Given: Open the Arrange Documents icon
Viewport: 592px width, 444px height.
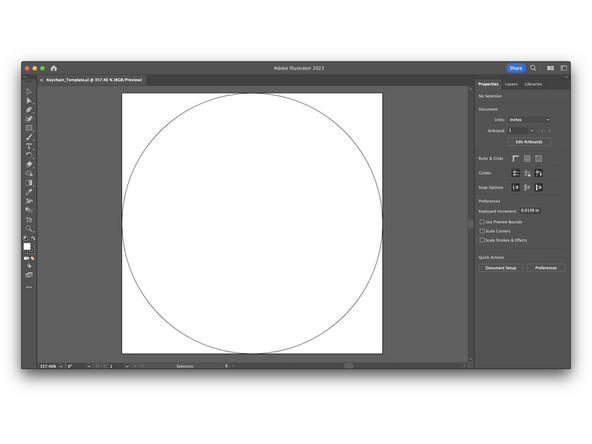Looking at the screenshot, I should [550, 68].
